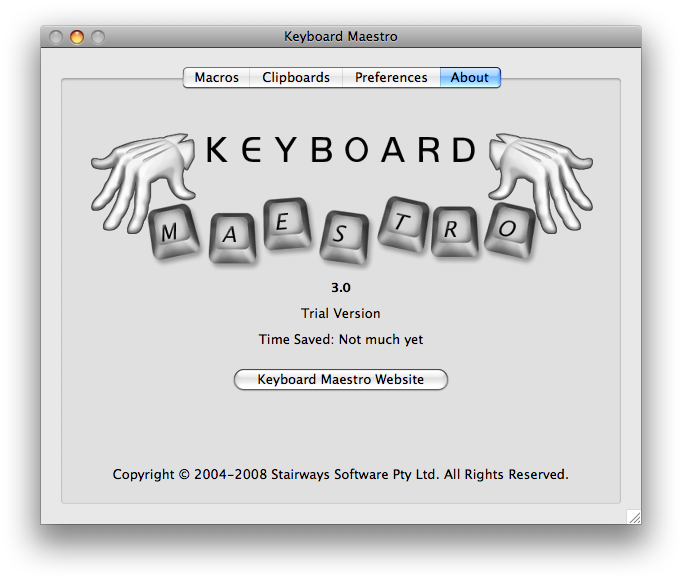Click the O keycap in the logo
682x580 pixels.
click(x=510, y=231)
